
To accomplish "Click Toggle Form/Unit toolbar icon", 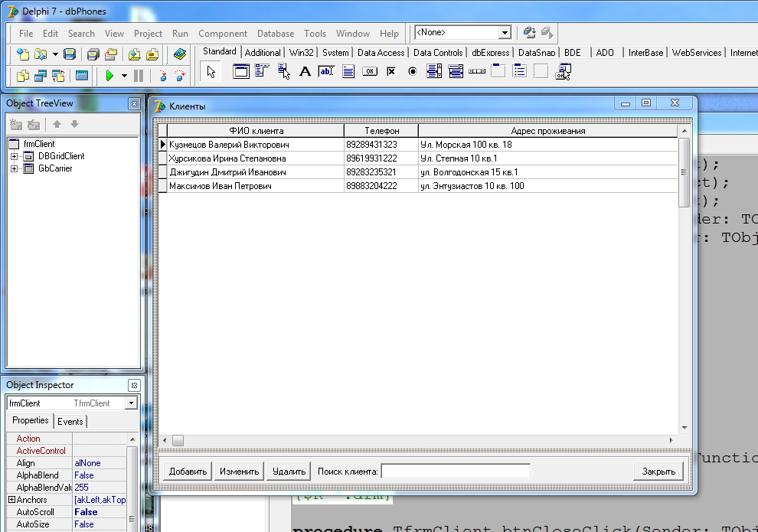I will tap(58, 76).
